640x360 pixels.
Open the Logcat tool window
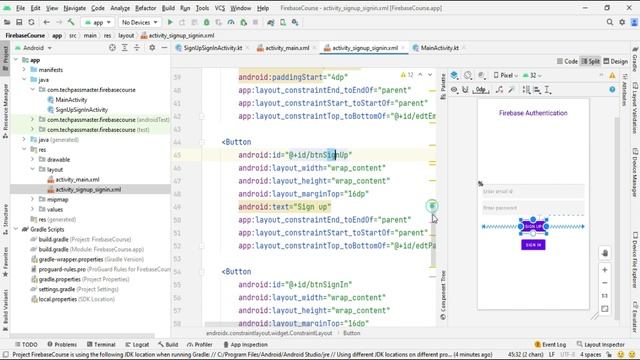tap(137, 344)
